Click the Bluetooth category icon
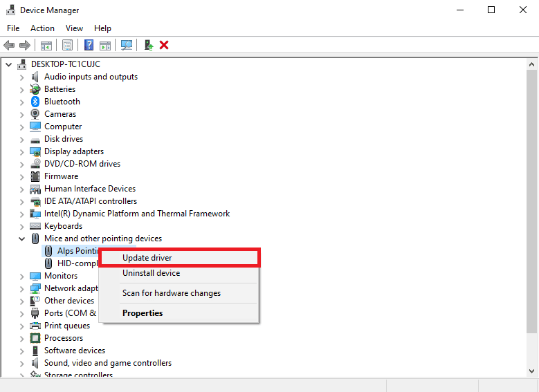 (x=35, y=102)
